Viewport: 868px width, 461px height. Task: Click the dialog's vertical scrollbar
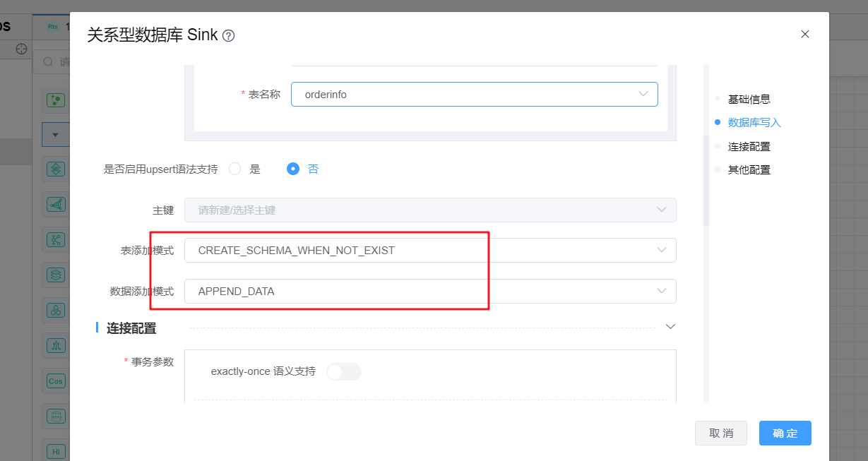coord(706,180)
